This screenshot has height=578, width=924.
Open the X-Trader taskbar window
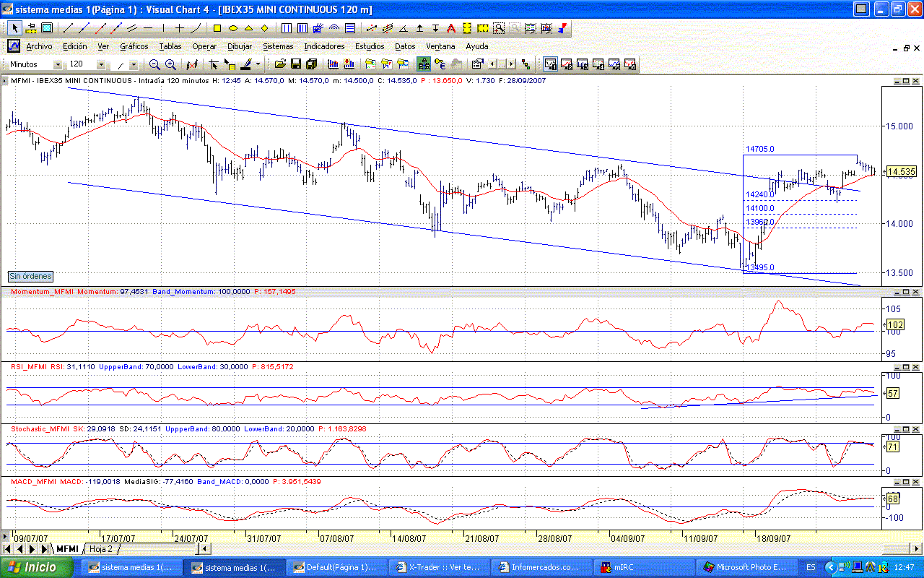pyautogui.click(x=438, y=567)
